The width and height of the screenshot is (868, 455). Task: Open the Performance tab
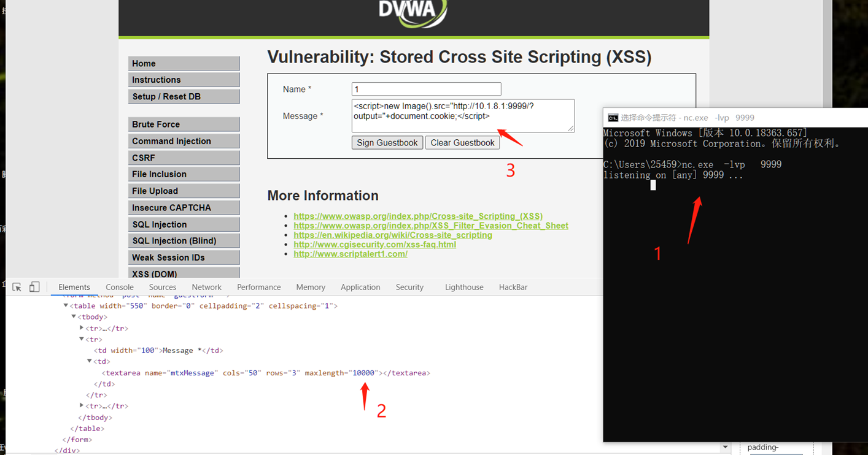259,287
